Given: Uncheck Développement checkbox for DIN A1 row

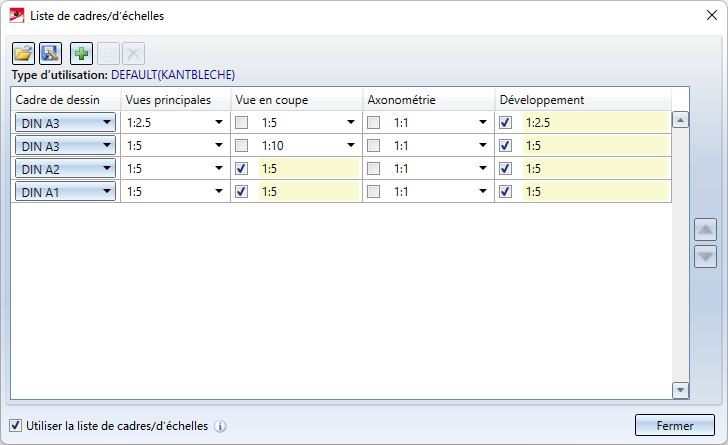Looking at the screenshot, I should (506, 191).
